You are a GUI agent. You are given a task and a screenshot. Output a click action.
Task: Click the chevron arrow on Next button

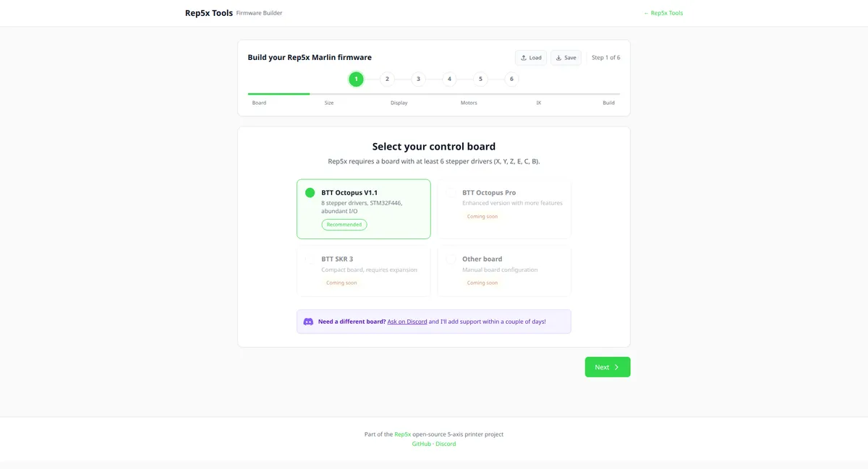(x=617, y=367)
